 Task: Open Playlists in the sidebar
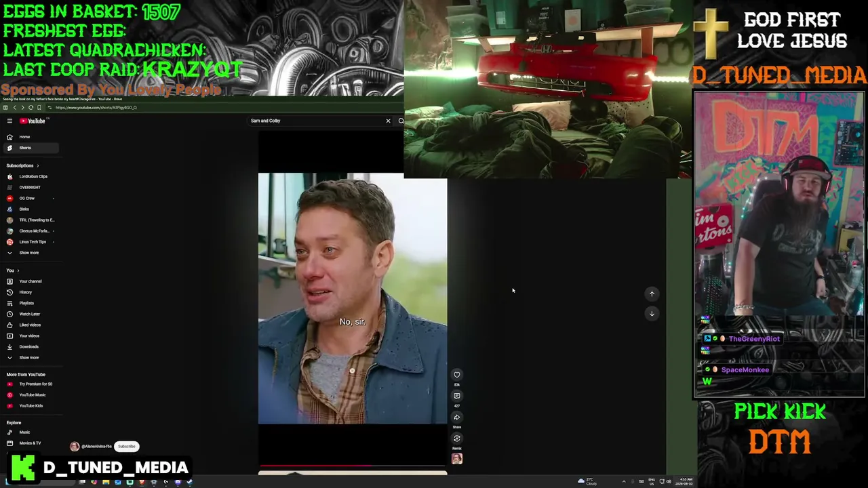coord(31,303)
